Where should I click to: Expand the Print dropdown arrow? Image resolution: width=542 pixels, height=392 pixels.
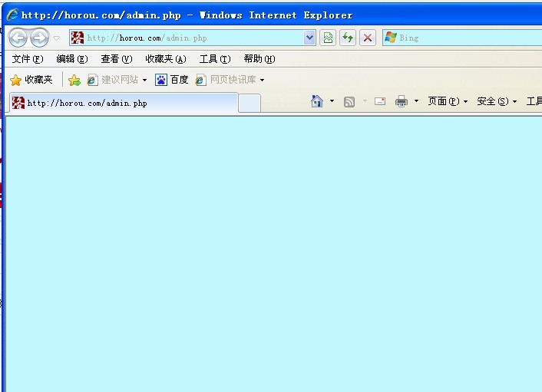point(416,101)
